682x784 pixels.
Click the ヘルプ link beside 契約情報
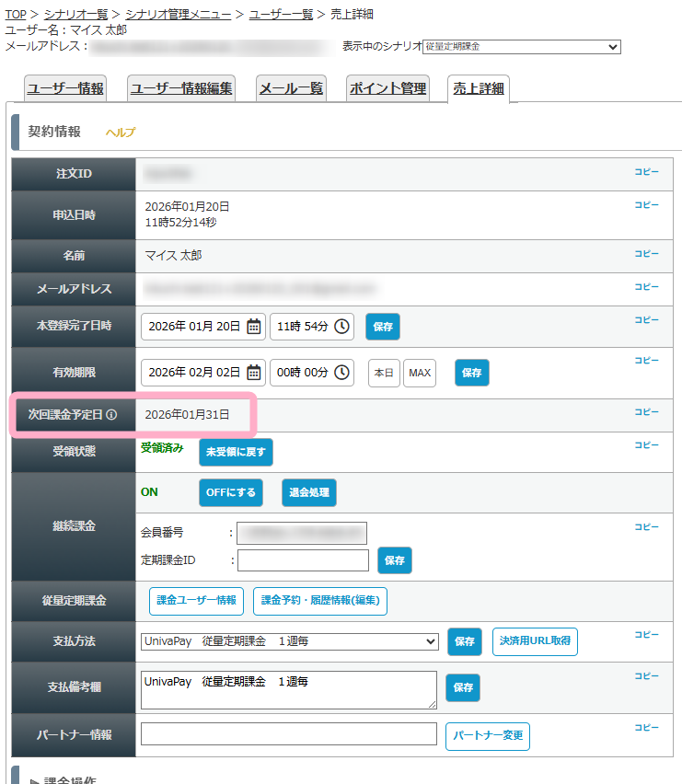121,133
